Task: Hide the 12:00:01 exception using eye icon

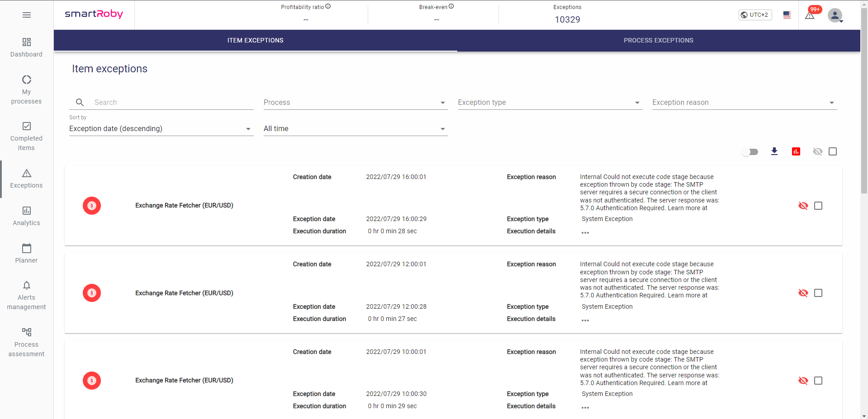Action: [803, 293]
